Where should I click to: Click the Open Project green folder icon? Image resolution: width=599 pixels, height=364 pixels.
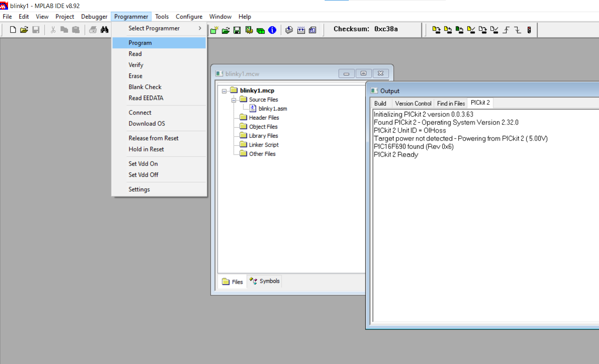[226, 30]
